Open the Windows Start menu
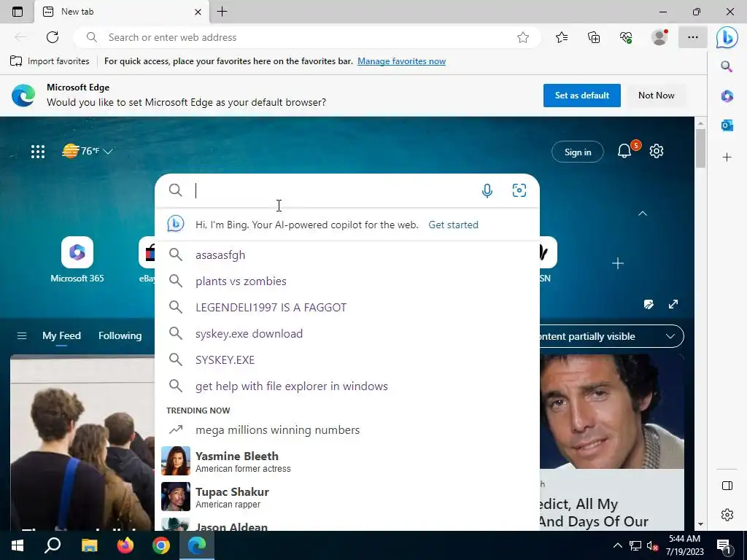Viewport: 747px width, 560px height. 18,545
